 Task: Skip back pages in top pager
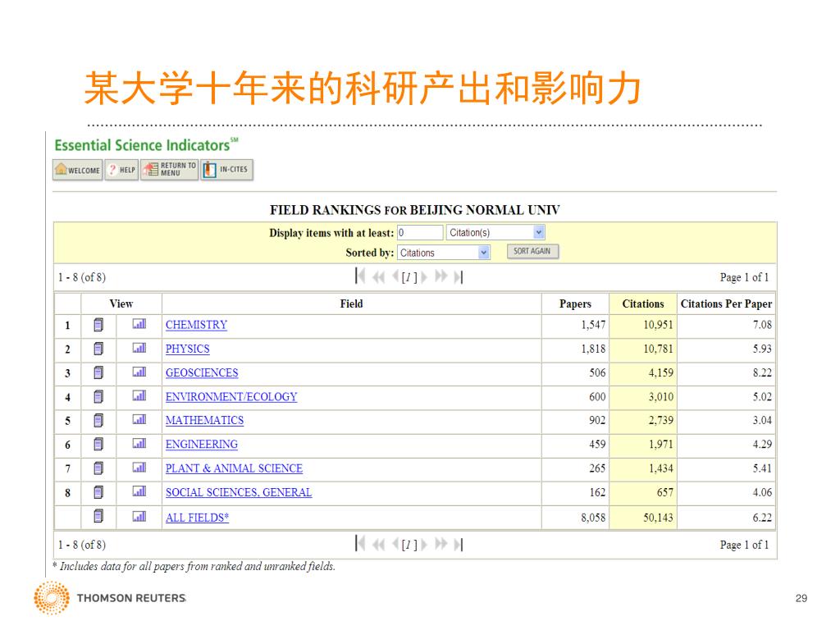(379, 276)
